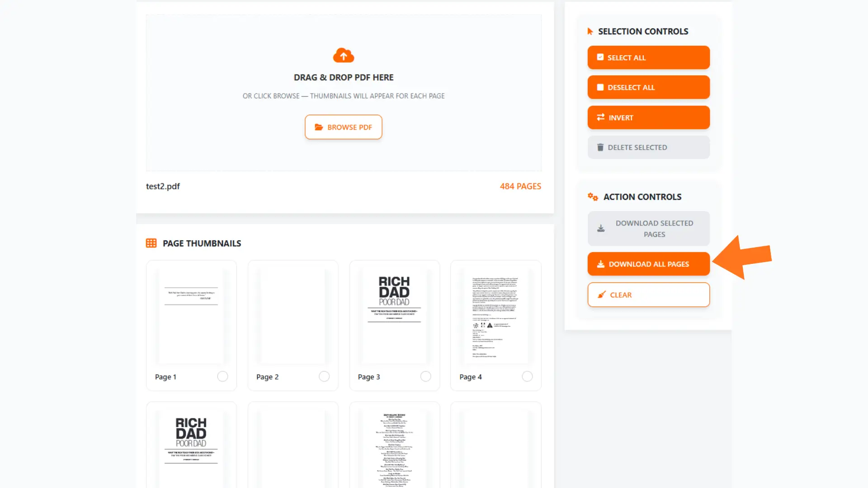Click the download icon on Download All Pages
The width and height of the screenshot is (868, 488).
(600, 264)
